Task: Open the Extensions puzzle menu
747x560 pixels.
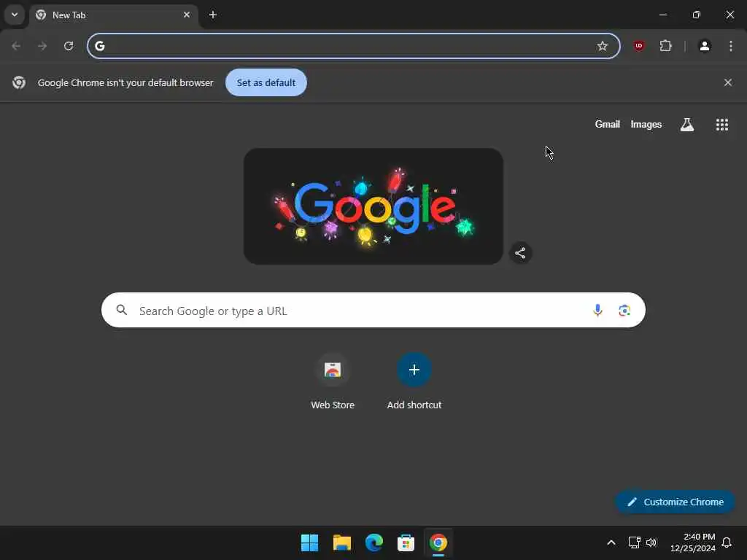Action: (665, 46)
